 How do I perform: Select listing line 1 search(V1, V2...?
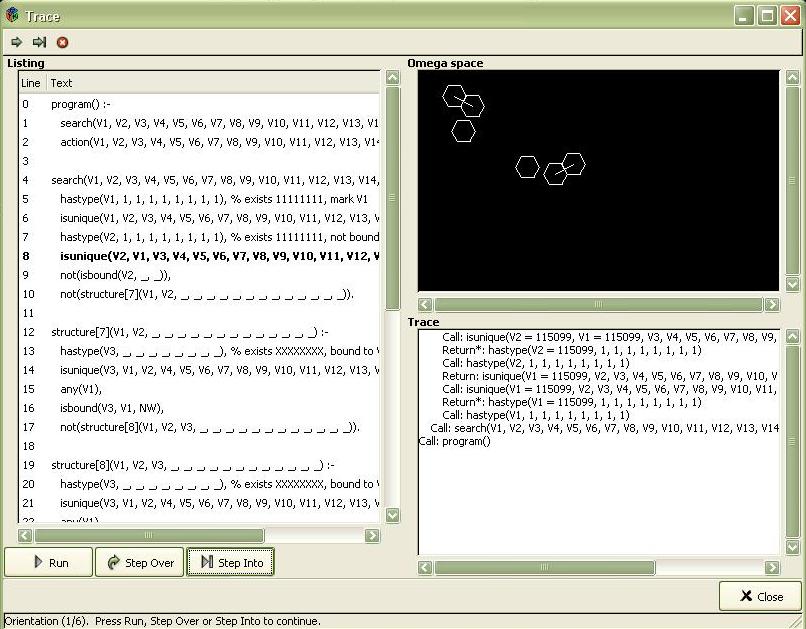(x=199, y=123)
